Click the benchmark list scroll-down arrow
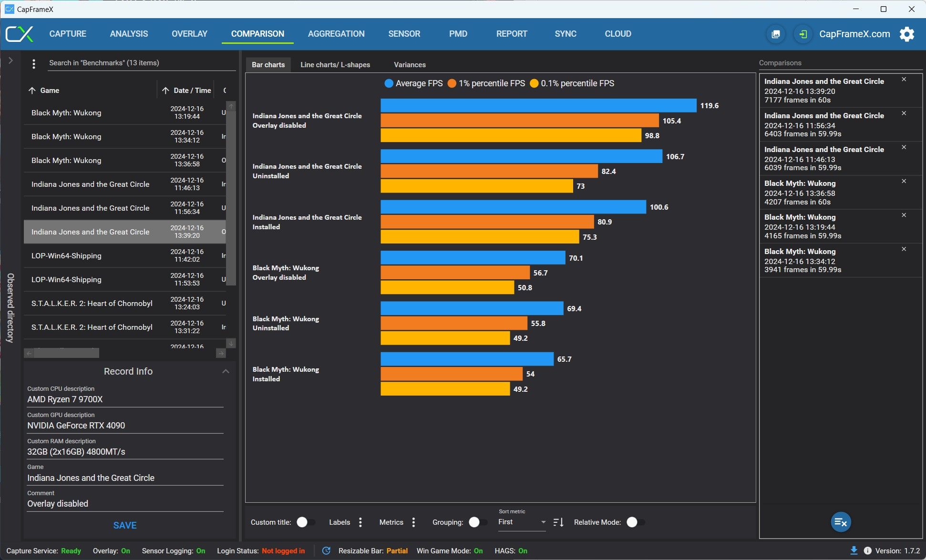Image resolution: width=926 pixels, height=560 pixels. pos(231,343)
